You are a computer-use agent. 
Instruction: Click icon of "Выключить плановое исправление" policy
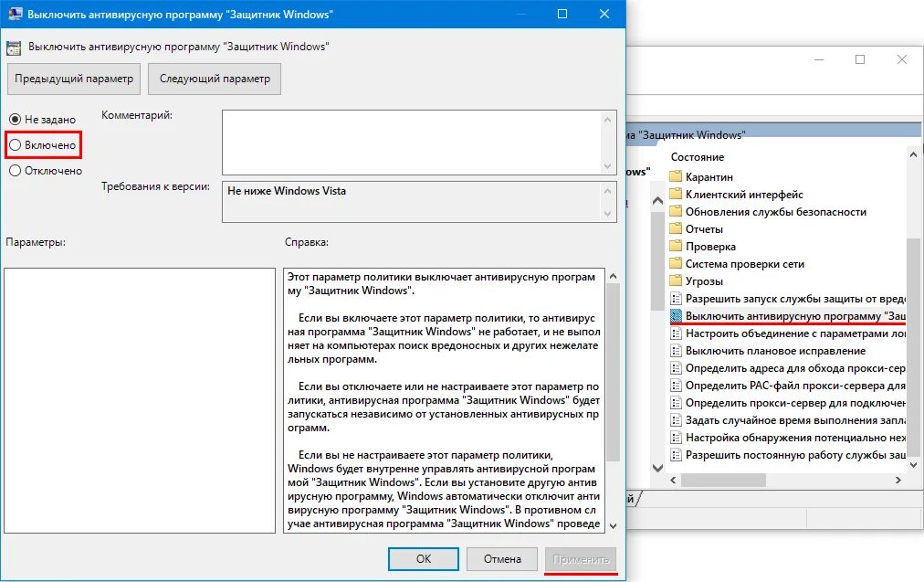click(x=676, y=350)
